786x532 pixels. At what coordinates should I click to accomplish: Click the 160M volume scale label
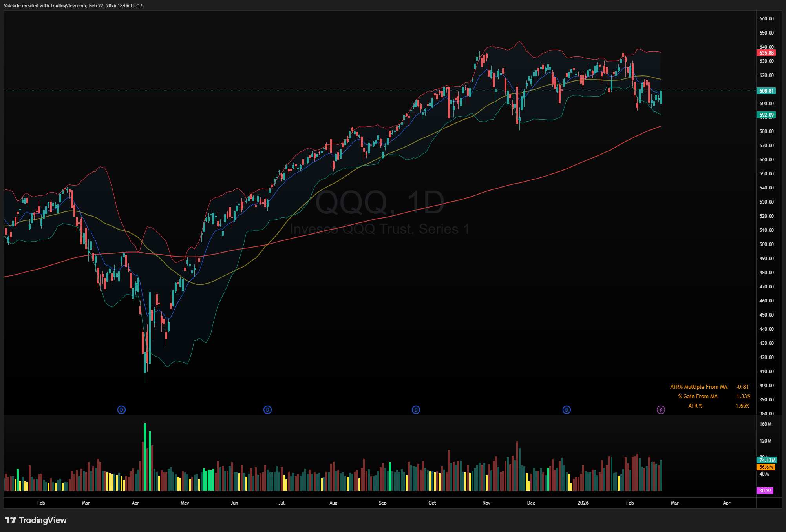765,424
